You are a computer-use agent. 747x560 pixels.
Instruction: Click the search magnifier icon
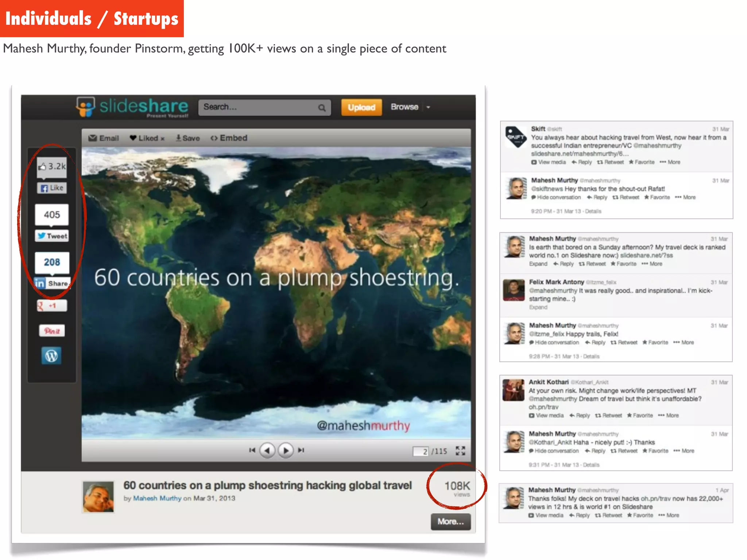(322, 108)
